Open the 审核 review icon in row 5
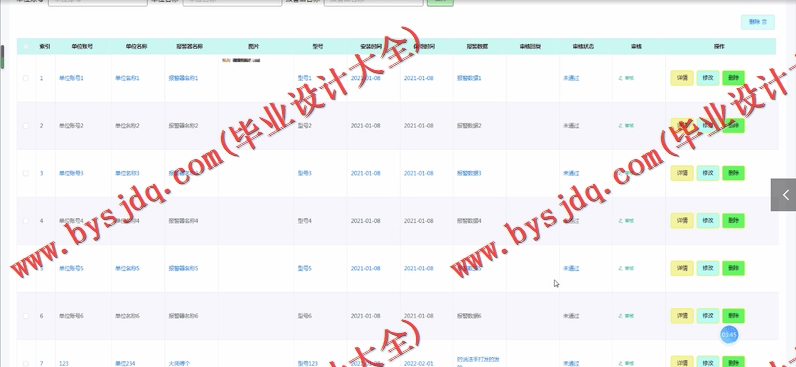 626,268
